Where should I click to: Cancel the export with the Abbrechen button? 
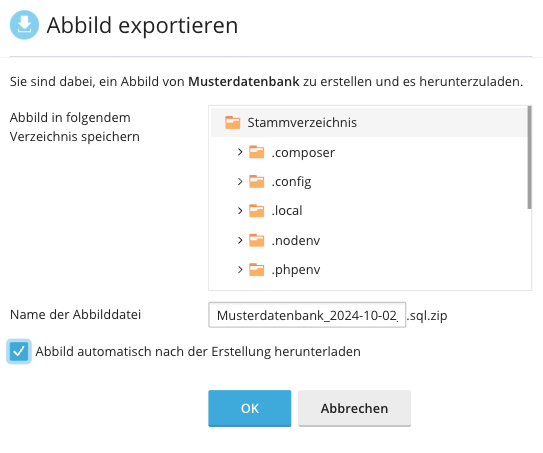click(x=354, y=408)
